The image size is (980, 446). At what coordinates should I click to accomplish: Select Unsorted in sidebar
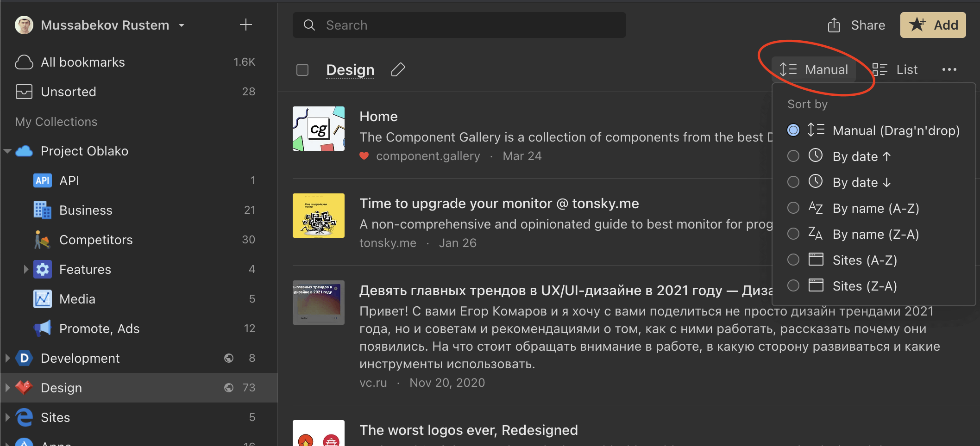point(139,92)
